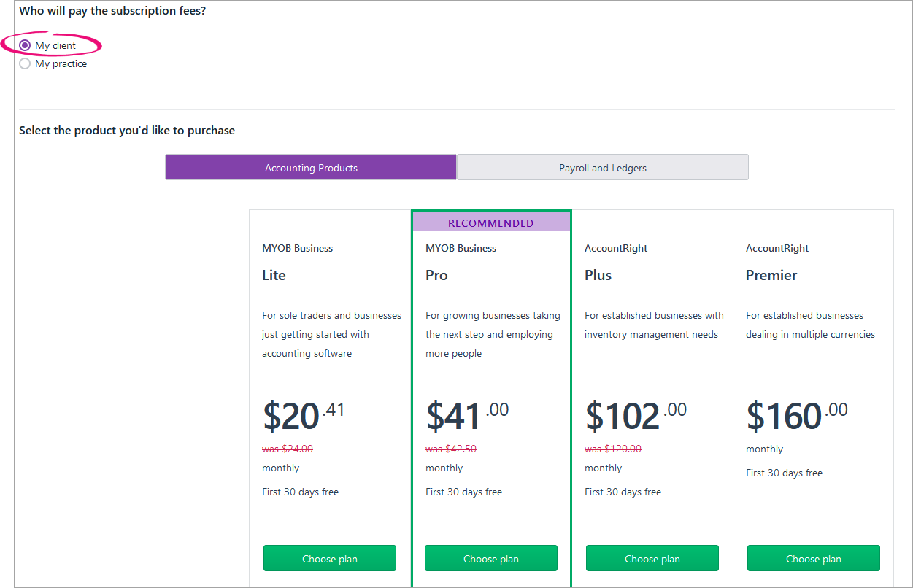Click the "Pro" plan title
Screen dimensions: 913x588
click(x=436, y=276)
